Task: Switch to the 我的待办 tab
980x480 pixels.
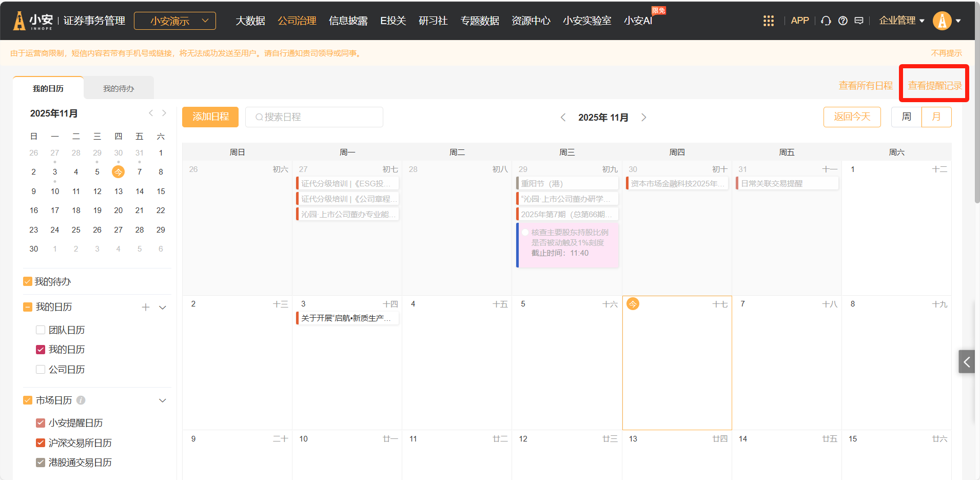Action: tap(119, 88)
